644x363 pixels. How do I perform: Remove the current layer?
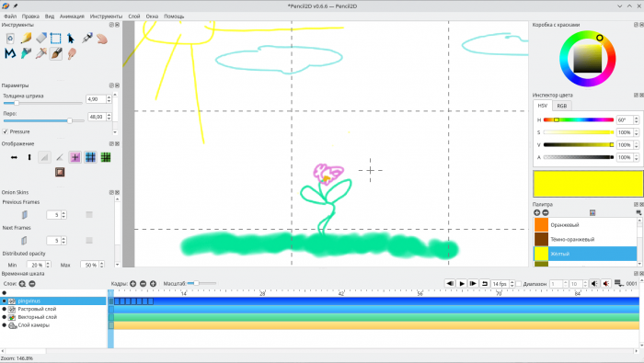pos(32,284)
